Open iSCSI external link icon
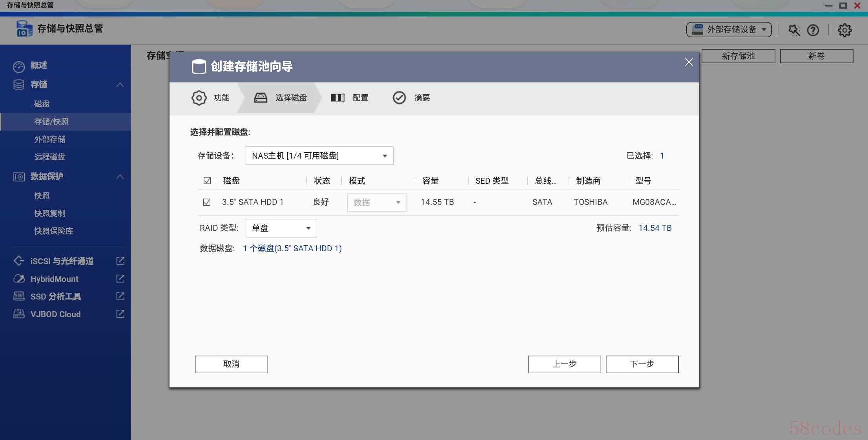This screenshot has height=440, width=868. (x=120, y=261)
